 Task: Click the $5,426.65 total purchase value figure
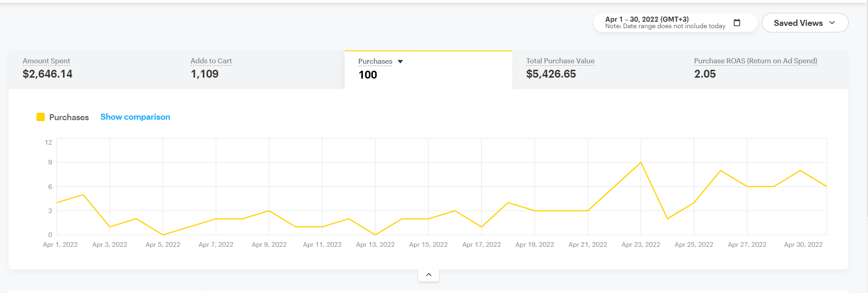(551, 74)
